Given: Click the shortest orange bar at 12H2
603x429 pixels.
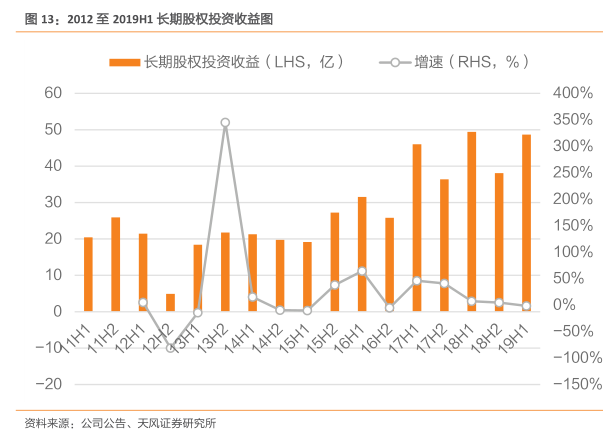Looking at the screenshot, I should click(x=170, y=302).
